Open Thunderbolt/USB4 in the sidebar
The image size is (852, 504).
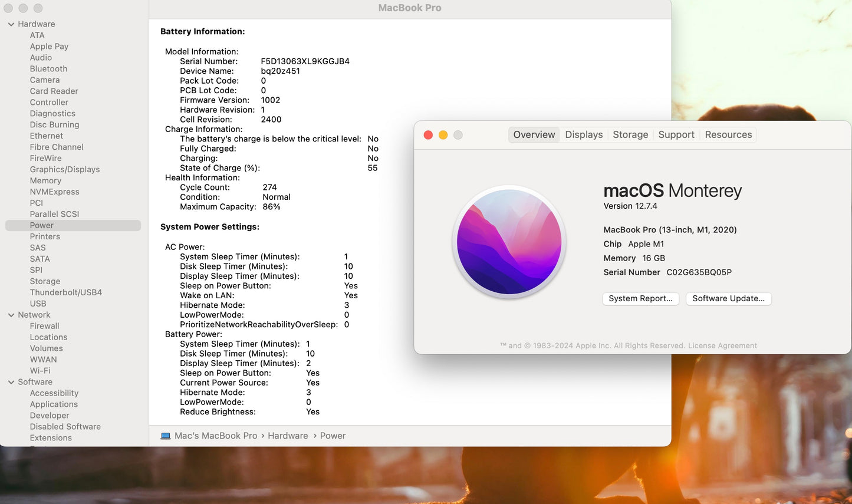(66, 293)
